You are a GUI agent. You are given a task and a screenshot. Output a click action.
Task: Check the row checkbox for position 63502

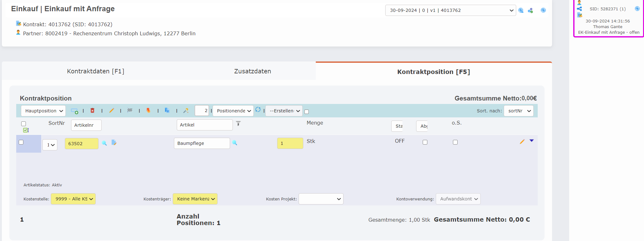click(x=21, y=142)
